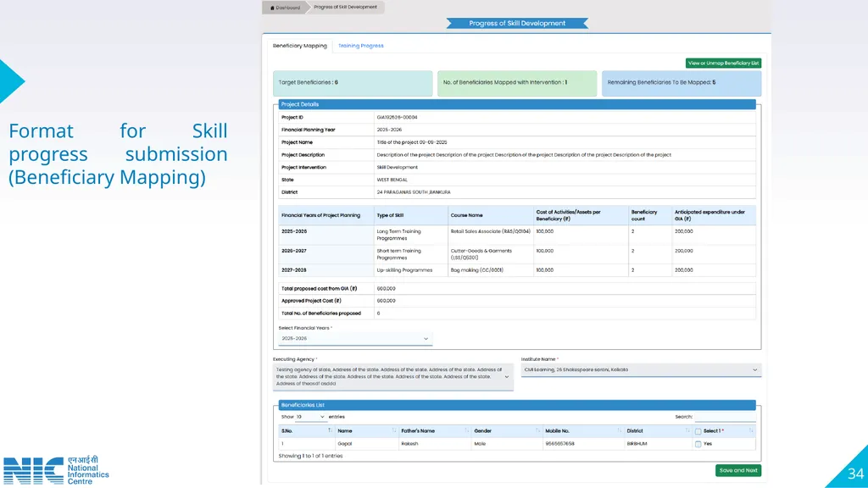The width and height of the screenshot is (868, 488).
Task: Select the Beneficiary Mapping tab
Action: tap(299, 46)
